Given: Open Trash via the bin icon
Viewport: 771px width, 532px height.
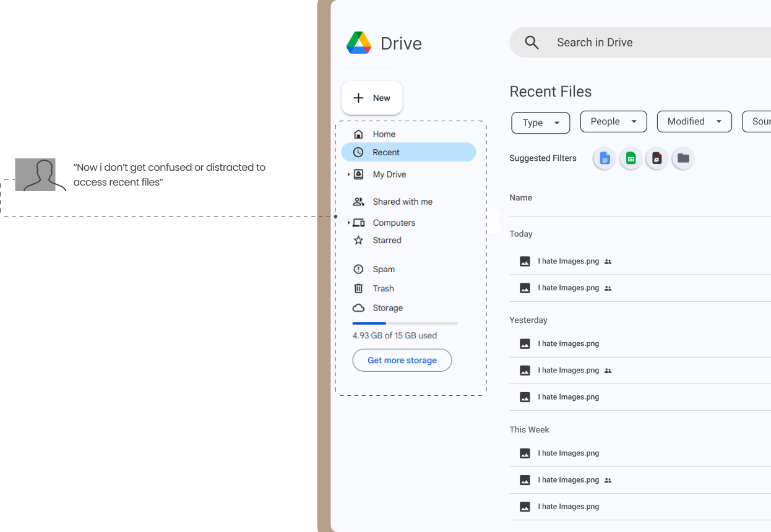Looking at the screenshot, I should [358, 288].
